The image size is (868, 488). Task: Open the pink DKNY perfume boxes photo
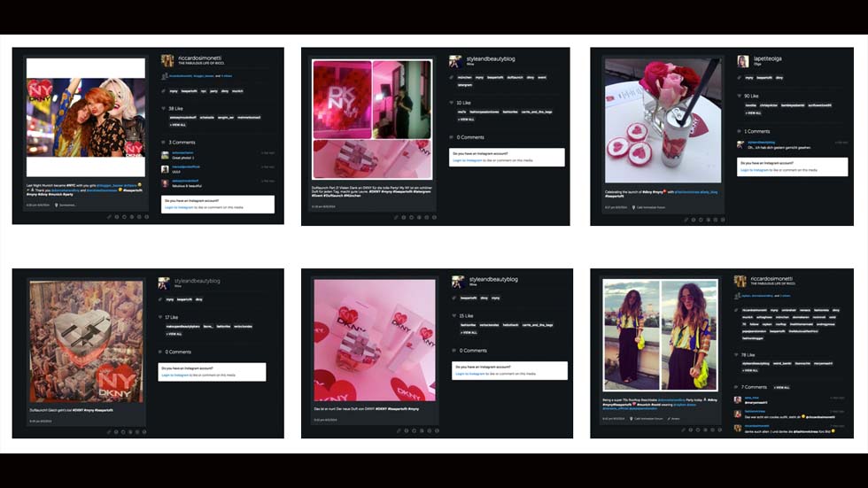[374, 340]
